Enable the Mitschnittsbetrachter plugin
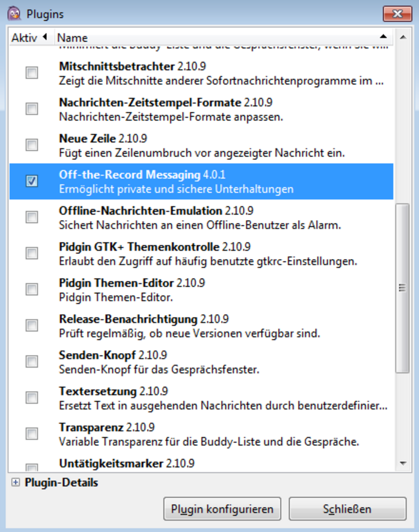419x532 pixels. click(x=32, y=73)
